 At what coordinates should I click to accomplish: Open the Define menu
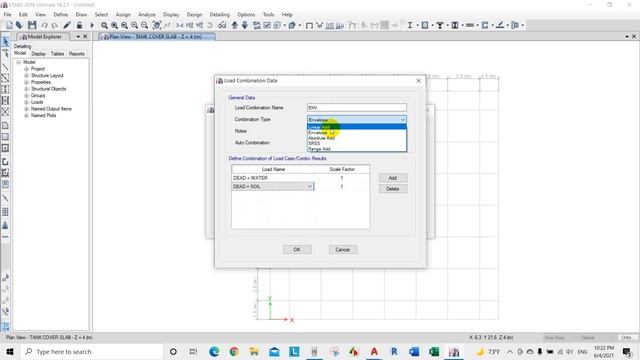pyautogui.click(x=61, y=14)
